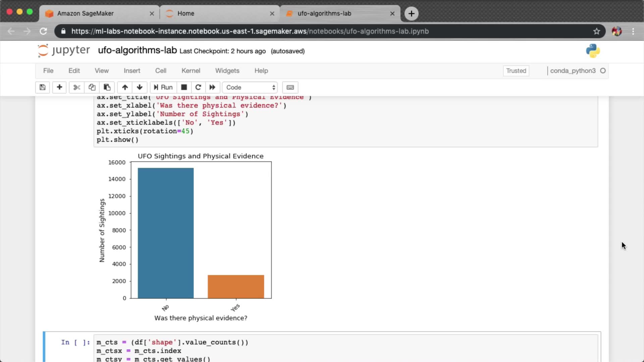
Task: Click the blue No bar in chart
Action: coord(166,233)
